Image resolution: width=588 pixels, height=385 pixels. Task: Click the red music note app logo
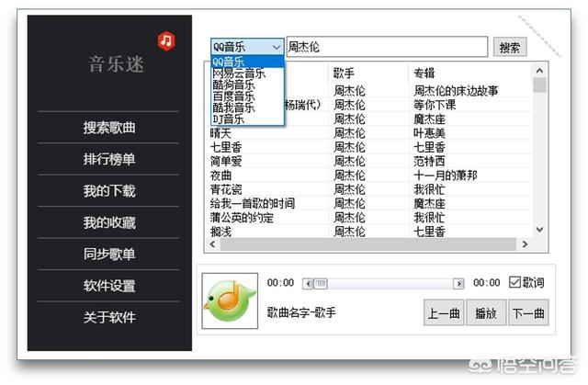point(166,40)
